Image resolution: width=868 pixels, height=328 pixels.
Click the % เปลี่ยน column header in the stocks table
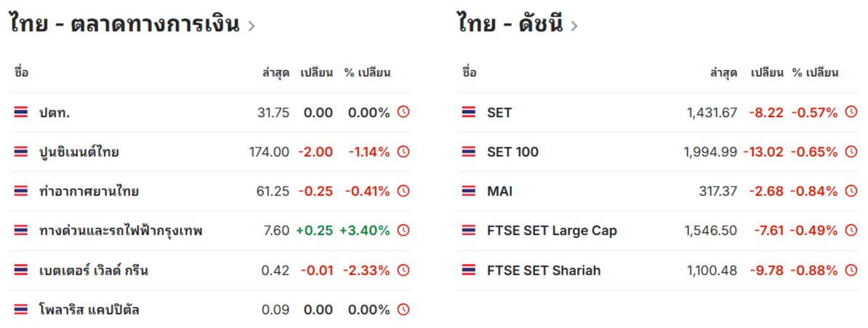[x=368, y=73]
